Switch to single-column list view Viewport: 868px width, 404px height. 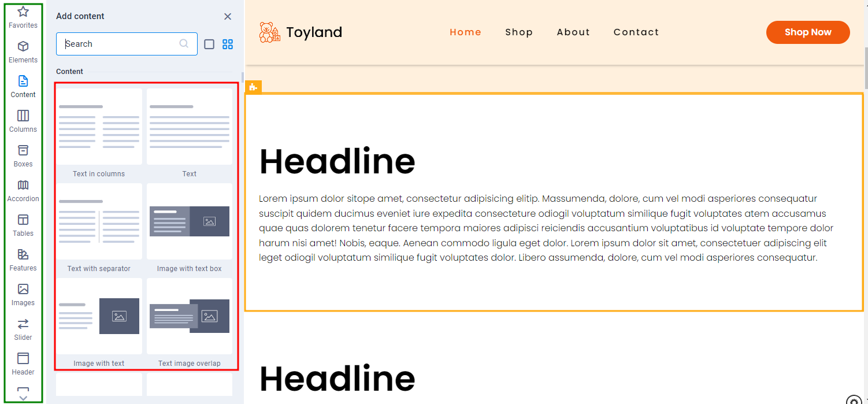point(209,44)
